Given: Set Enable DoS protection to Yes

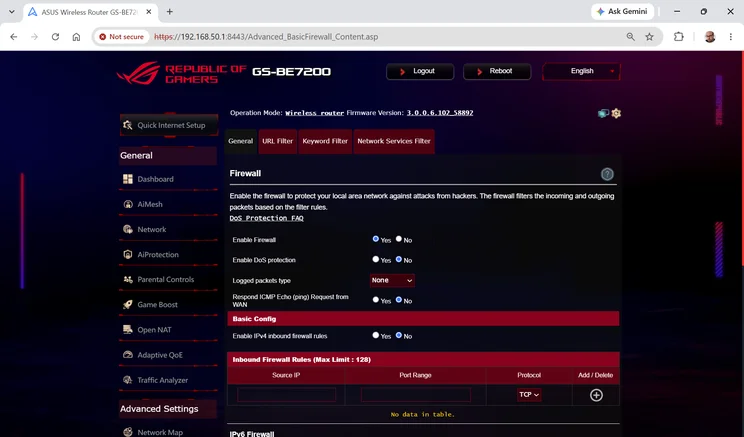Looking at the screenshot, I should pyautogui.click(x=376, y=259).
